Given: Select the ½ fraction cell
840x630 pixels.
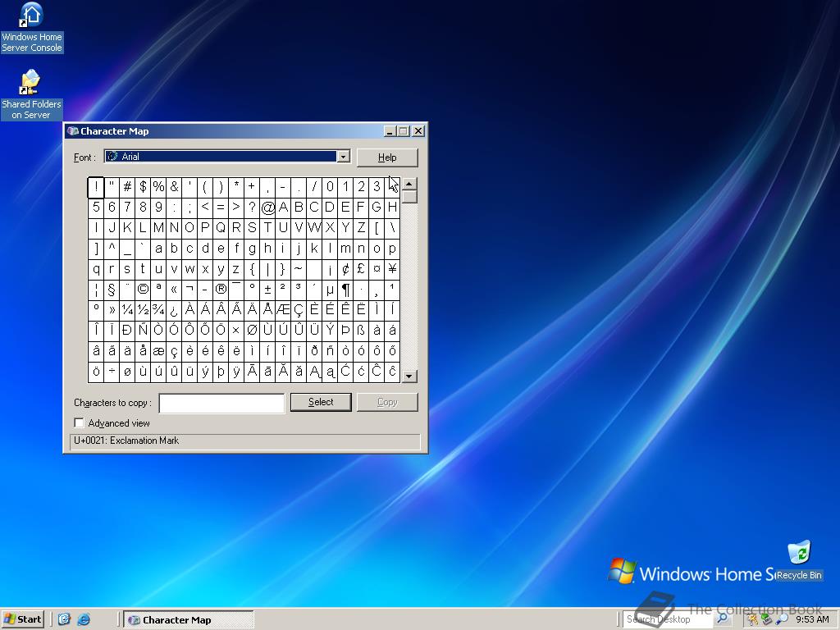Looking at the screenshot, I should click(143, 310).
